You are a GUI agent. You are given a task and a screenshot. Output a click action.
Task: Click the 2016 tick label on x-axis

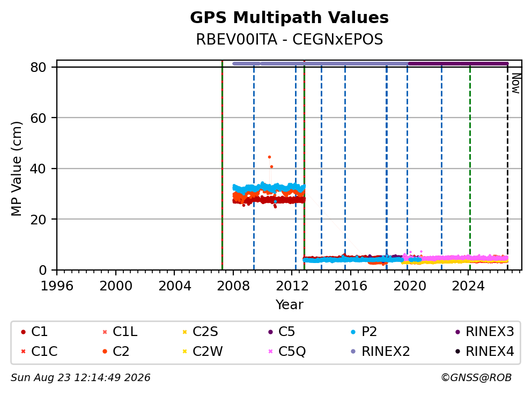[351, 286]
